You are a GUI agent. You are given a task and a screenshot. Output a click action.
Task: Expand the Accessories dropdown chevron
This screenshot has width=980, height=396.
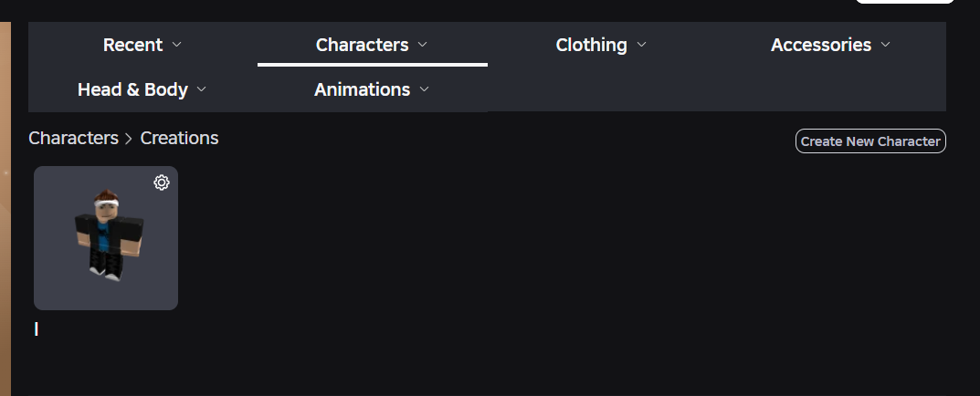tap(885, 44)
